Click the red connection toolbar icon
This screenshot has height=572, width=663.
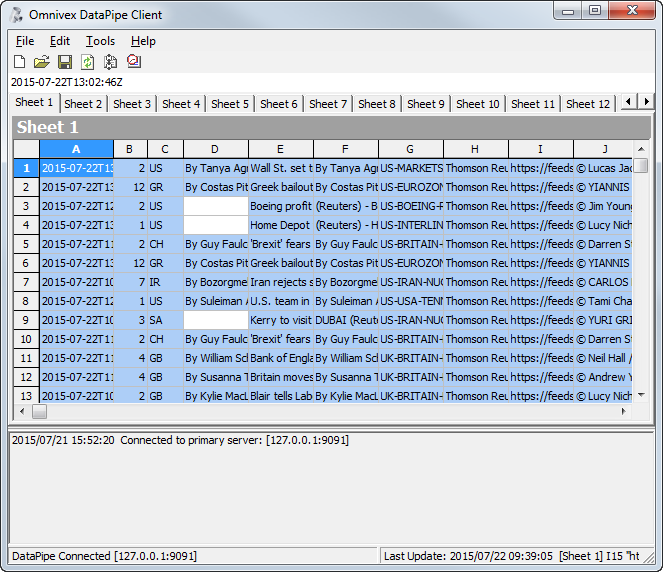pos(134,62)
